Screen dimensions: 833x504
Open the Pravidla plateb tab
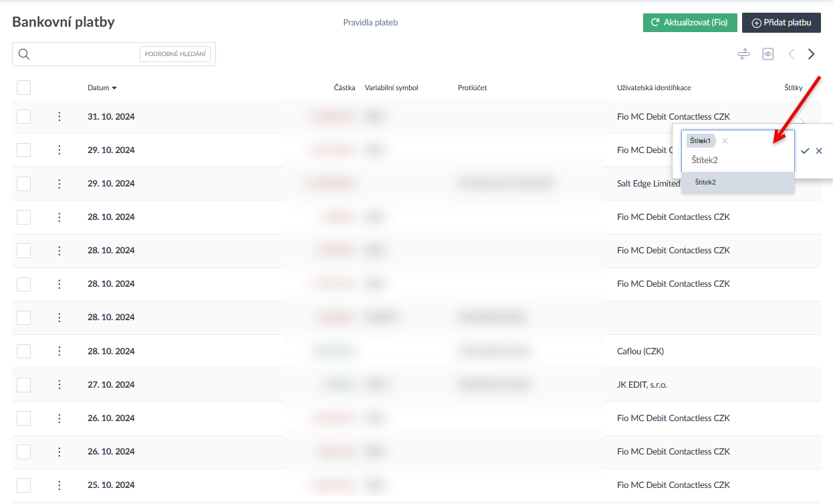click(x=370, y=23)
